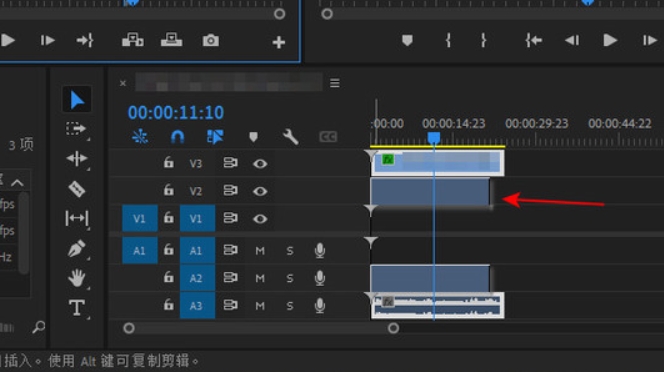The height and width of the screenshot is (372, 664).
Task: Select the Selection tool arrow
Action: 77,100
